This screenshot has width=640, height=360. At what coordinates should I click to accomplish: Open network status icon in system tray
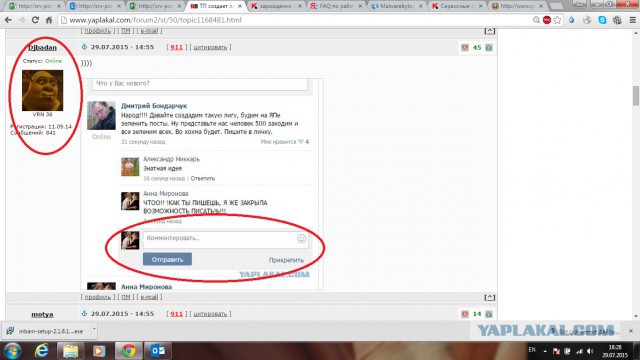tap(579, 351)
